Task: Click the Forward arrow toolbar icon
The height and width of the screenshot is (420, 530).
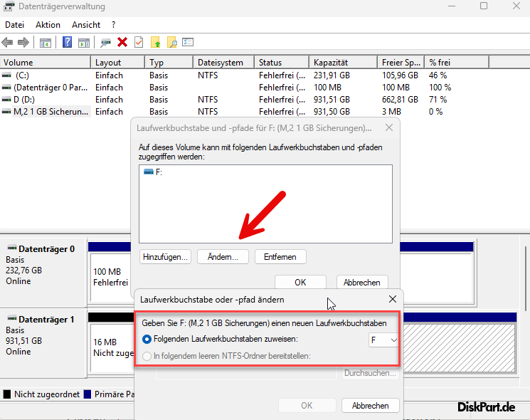Action: 23,43
